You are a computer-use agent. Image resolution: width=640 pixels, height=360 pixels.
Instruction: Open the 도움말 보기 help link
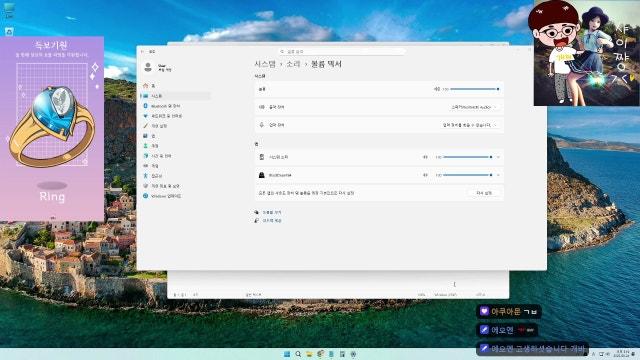point(271,213)
